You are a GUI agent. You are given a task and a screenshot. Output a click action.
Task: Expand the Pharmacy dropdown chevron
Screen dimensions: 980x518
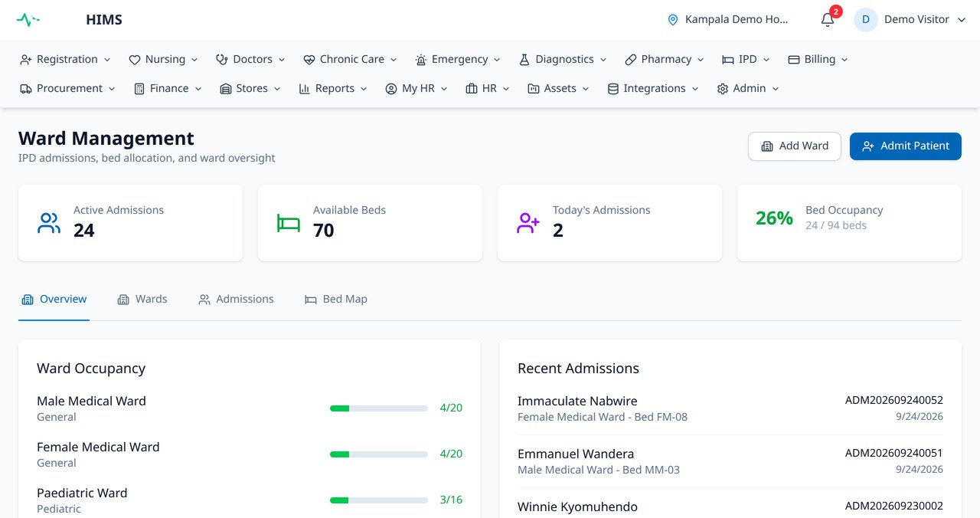coord(701,60)
